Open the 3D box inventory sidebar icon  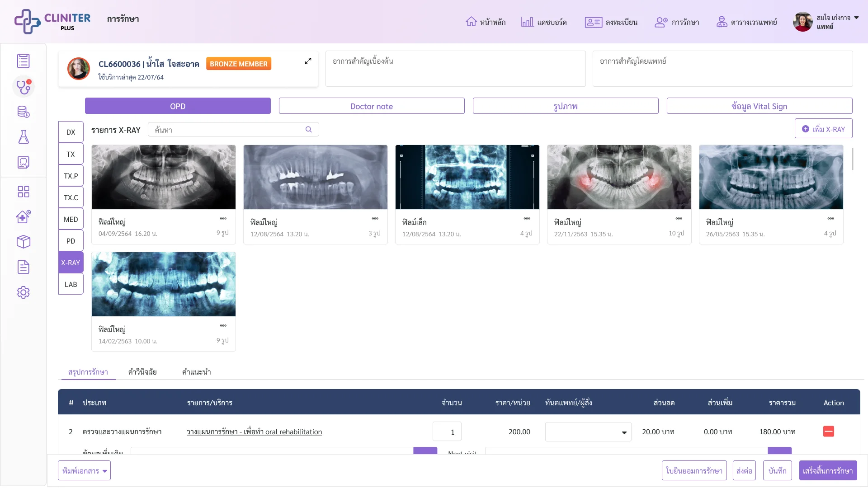click(x=24, y=242)
